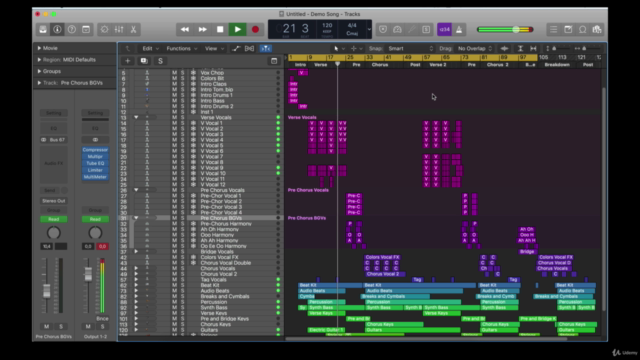Open the View menu in Tracks area

pos(214,49)
